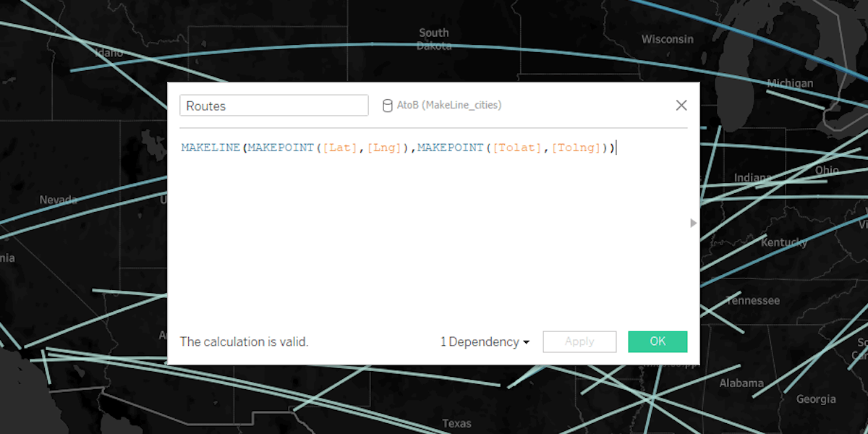Click the Texas map label
This screenshot has width=868, height=434.
(456, 423)
